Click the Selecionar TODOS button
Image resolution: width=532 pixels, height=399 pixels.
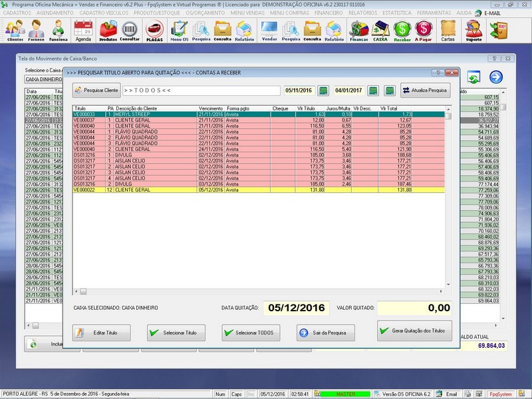point(251,332)
